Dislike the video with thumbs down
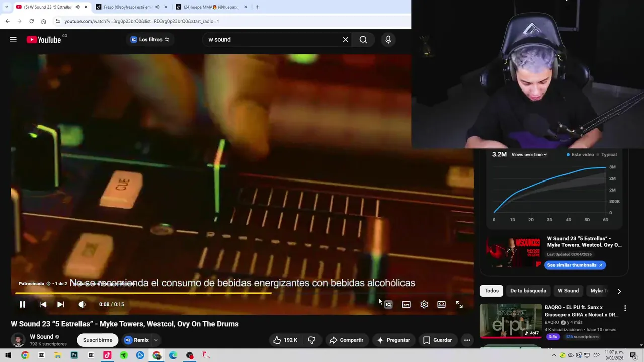The width and height of the screenshot is (644, 362). [312, 340]
